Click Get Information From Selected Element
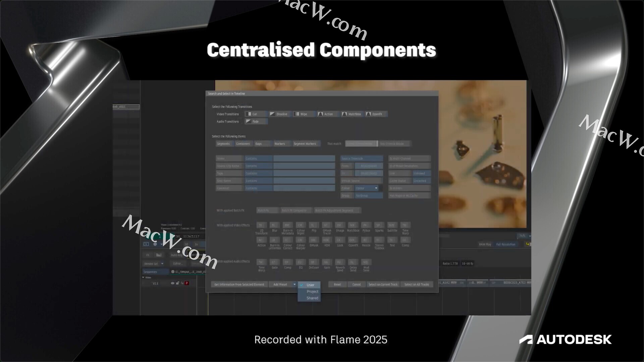This screenshot has width=644, height=362. (x=239, y=285)
